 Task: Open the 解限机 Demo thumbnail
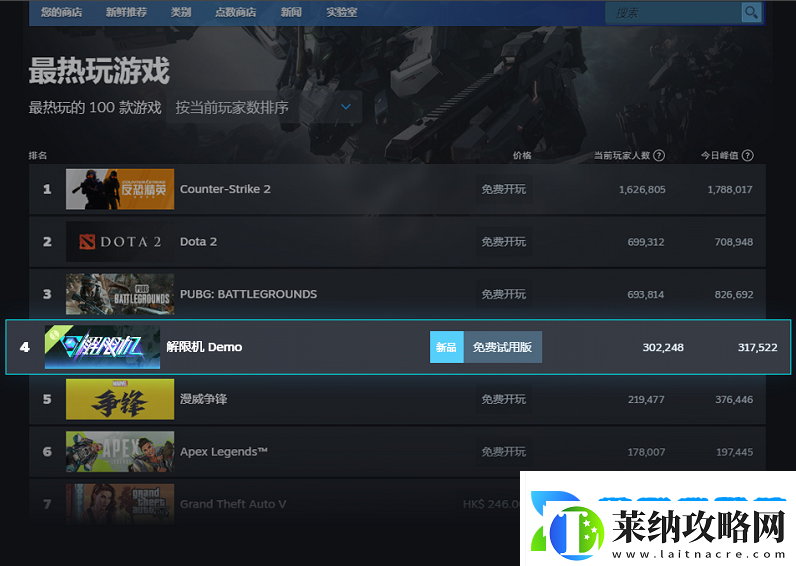click(x=102, y=347)
